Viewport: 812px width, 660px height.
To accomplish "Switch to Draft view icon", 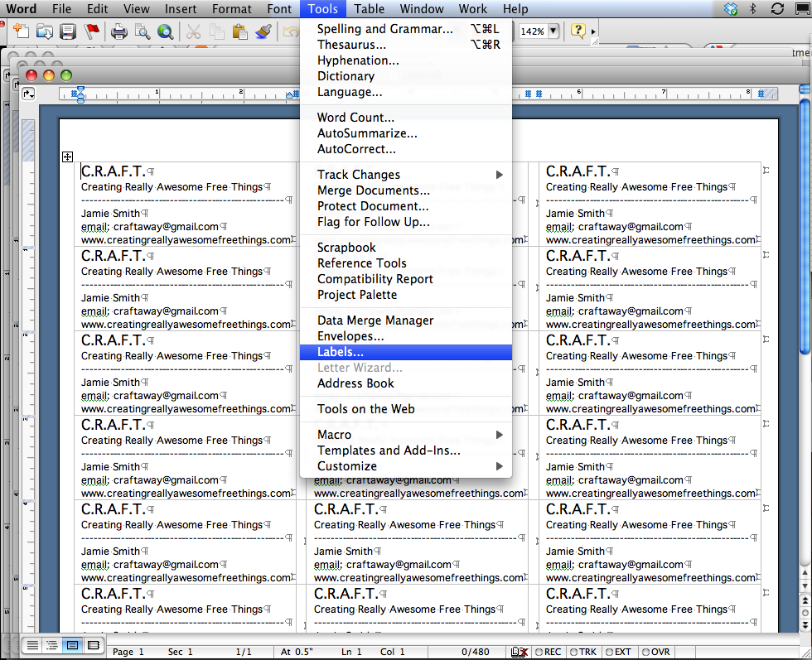I will point(32,645).
